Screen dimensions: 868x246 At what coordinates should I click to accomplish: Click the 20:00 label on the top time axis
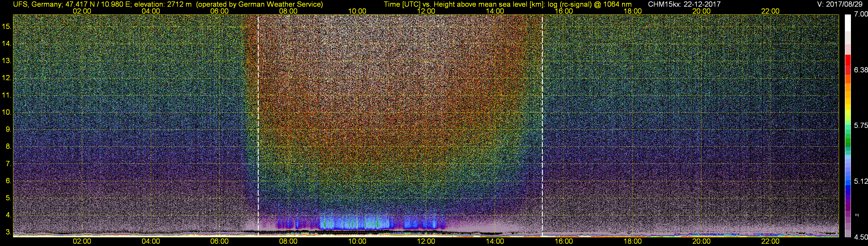702,11
